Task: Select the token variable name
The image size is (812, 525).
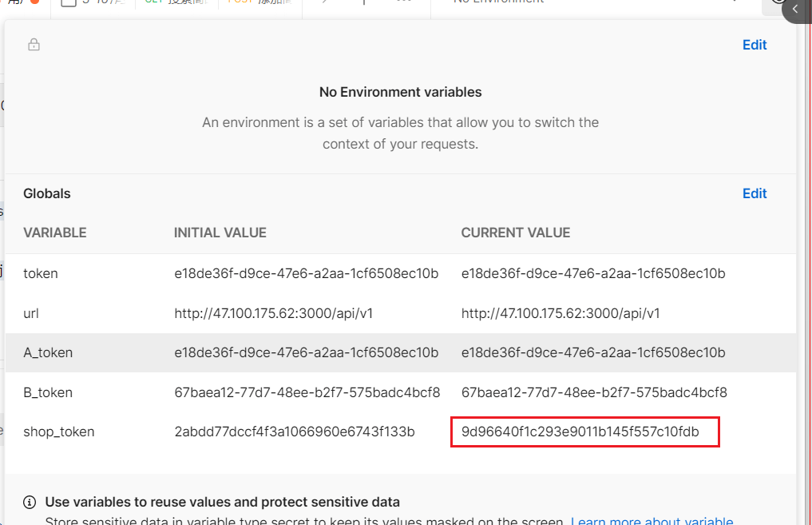Action: pyautogui.click(x=41, y=273)
